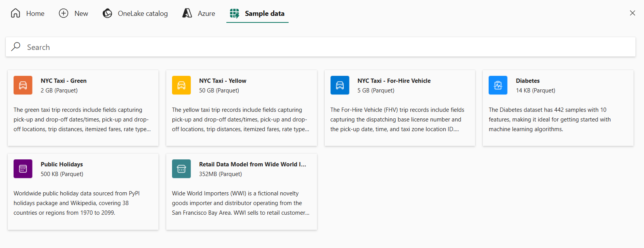The width and height of the screenshot is (644, 248).
Task: Click the Diabetes 442 samples description
Action: point(549,120)
